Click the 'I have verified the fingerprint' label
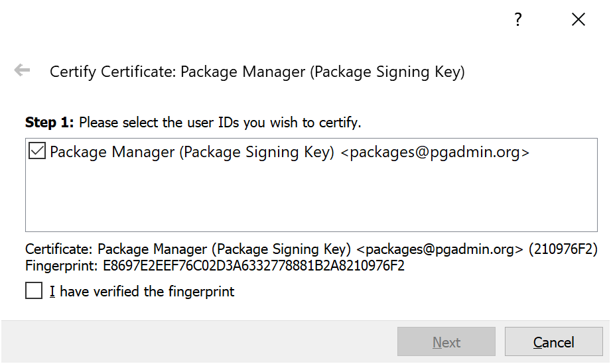 142,291
